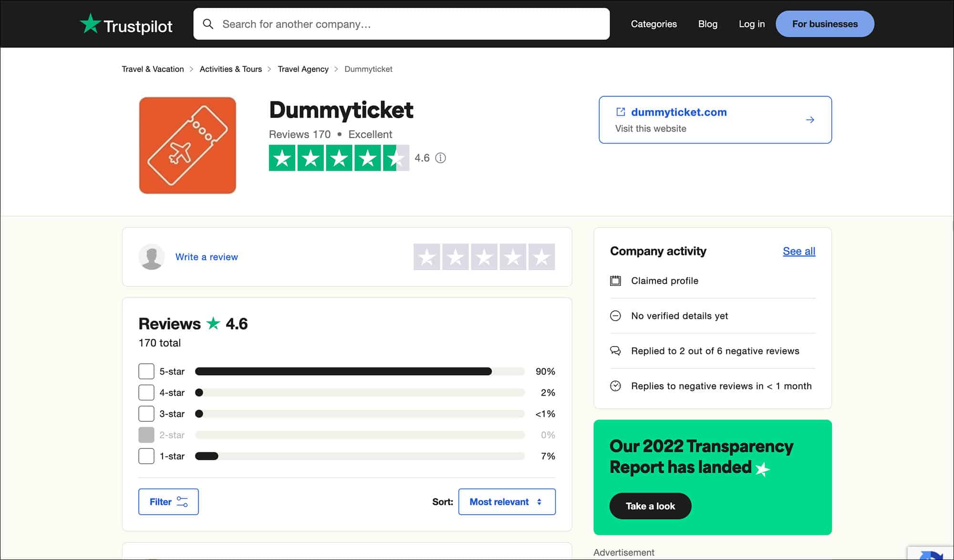Click the search magnifier icon

(208, 23)
